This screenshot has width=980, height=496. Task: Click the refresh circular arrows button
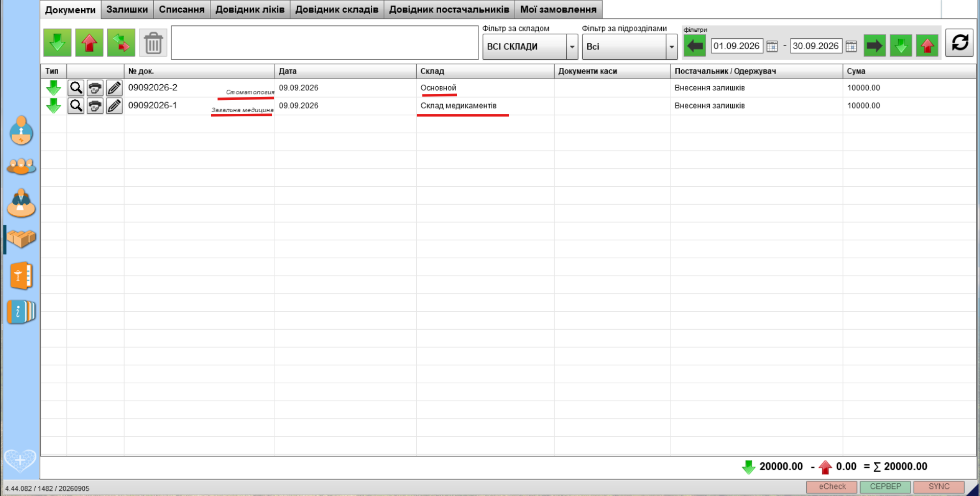click(x=960, y=42)
